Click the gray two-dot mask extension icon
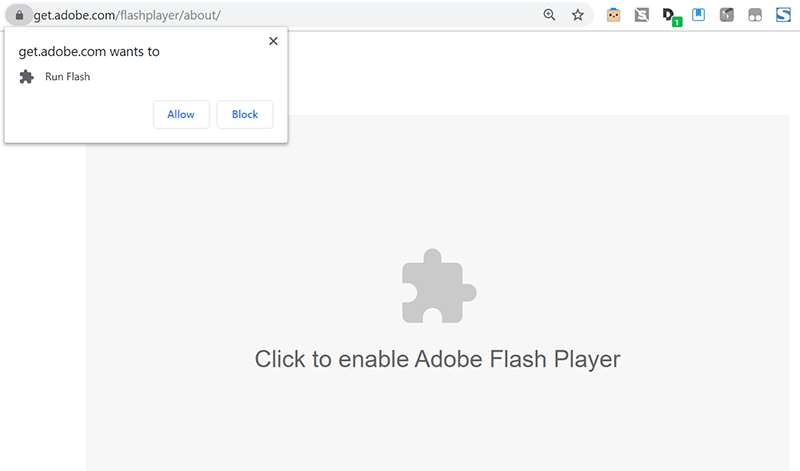This screenshot has width=800, height=471. (755, 15)
